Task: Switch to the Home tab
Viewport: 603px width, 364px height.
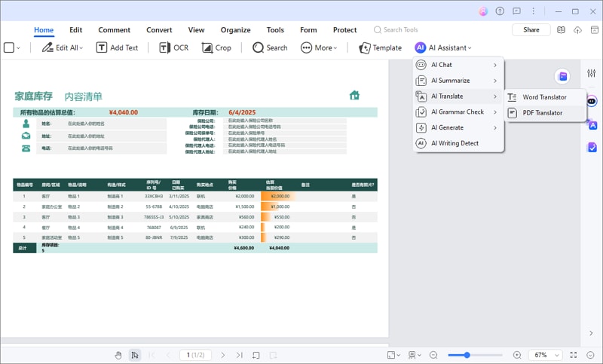Action: point(44,30)
